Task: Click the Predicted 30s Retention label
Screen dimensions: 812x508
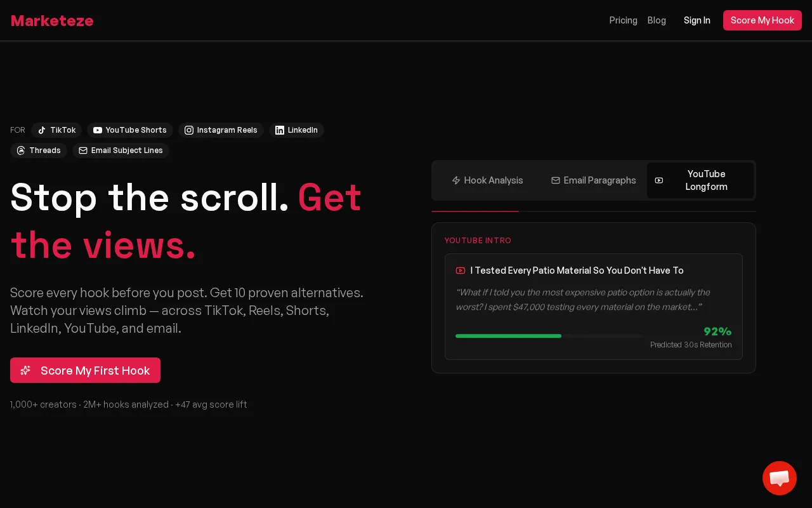Action: click(x=691, y=345)
